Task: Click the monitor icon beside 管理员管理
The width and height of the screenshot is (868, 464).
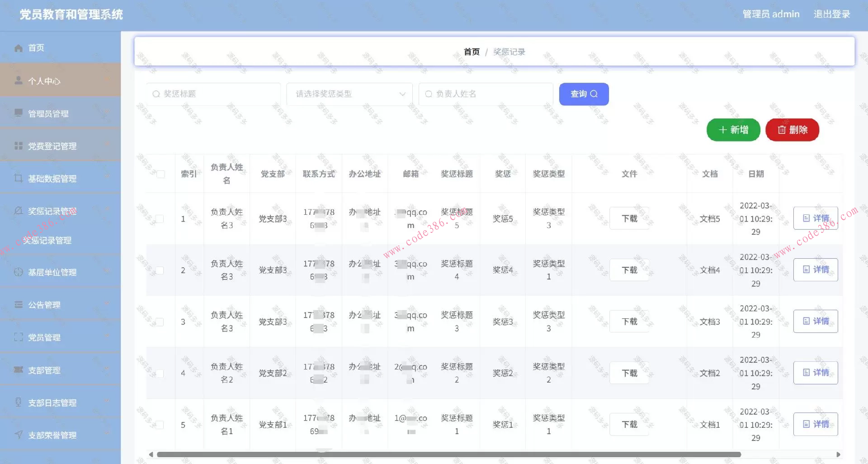Action: point(19,113)
